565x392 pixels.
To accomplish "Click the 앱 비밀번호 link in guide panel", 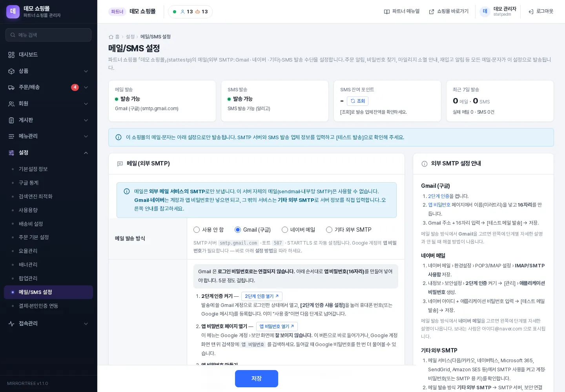I will tap(439, 205).
